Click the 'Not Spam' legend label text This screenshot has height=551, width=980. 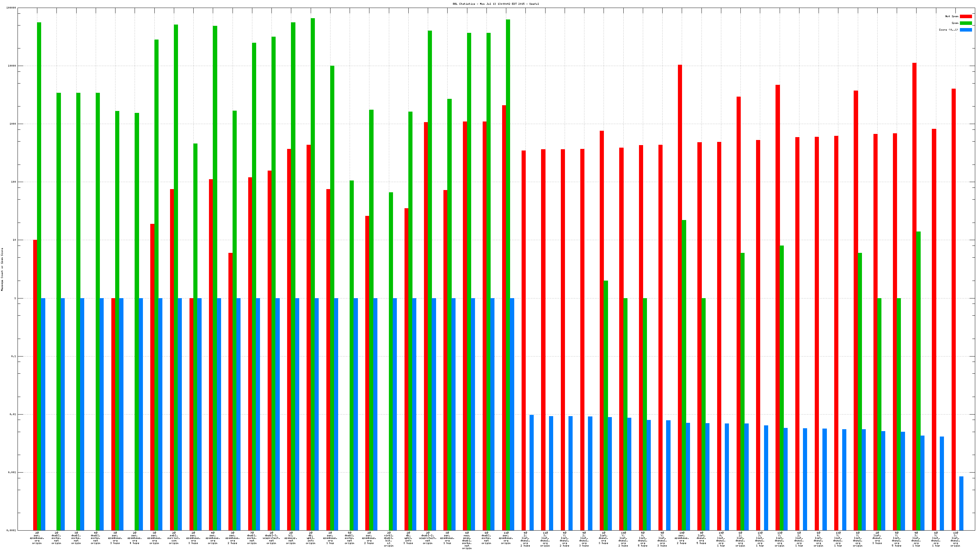952,16
